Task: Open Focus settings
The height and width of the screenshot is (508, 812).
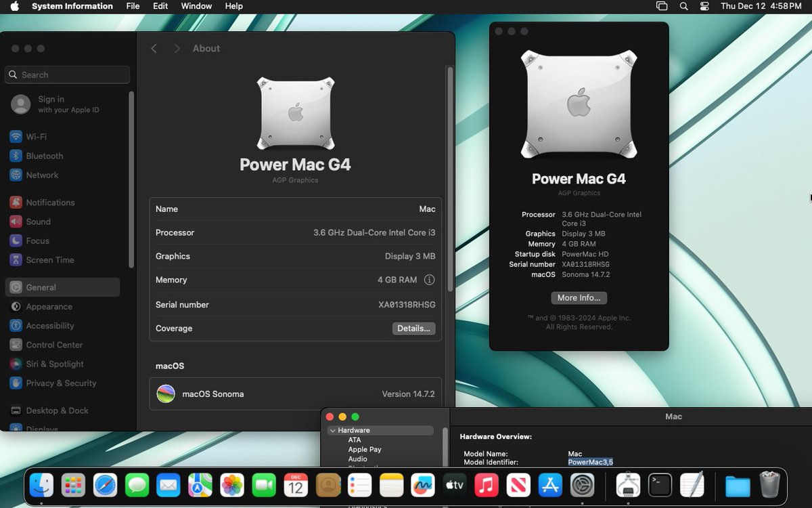Action: pos(62,240)
